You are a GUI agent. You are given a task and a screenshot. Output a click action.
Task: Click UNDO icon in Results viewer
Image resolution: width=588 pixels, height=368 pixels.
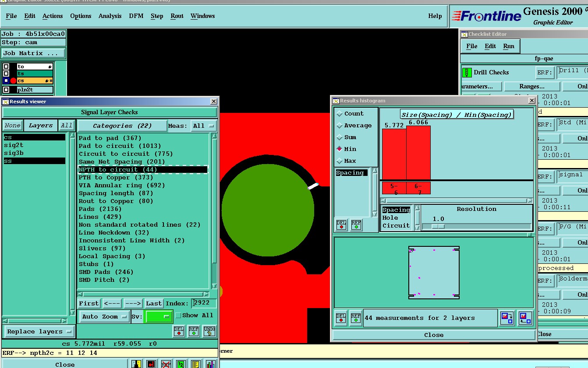click(209, 331)
